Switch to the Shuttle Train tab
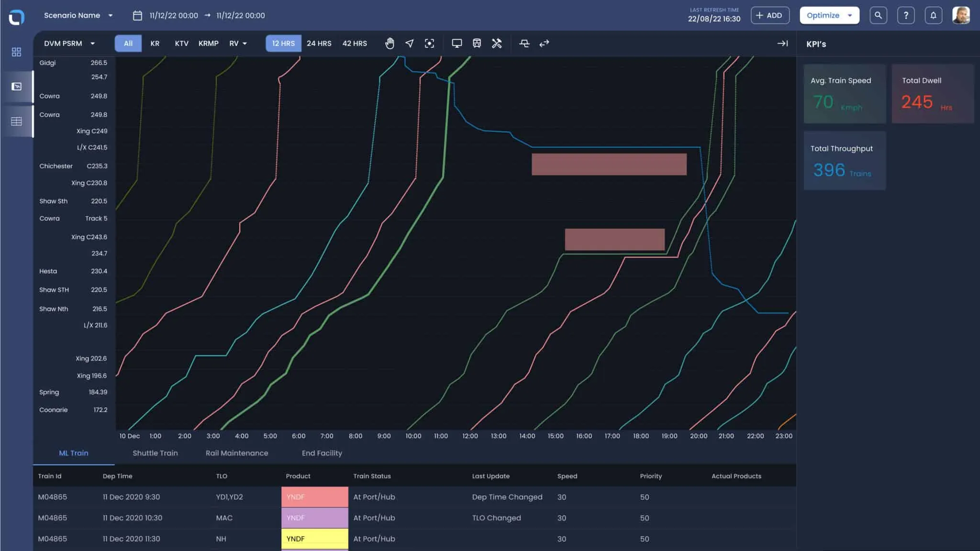Viewport: 980px width, 551px height. 155,453
